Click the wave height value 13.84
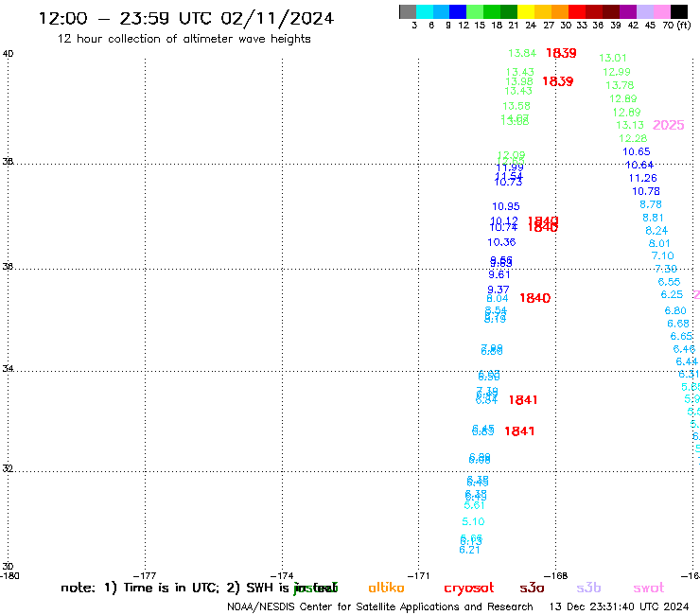 [x=522, y=53]
